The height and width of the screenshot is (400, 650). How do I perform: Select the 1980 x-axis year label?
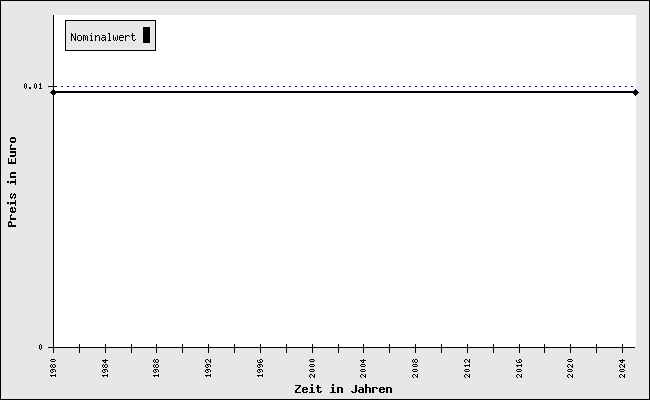(x=53, y=369)
